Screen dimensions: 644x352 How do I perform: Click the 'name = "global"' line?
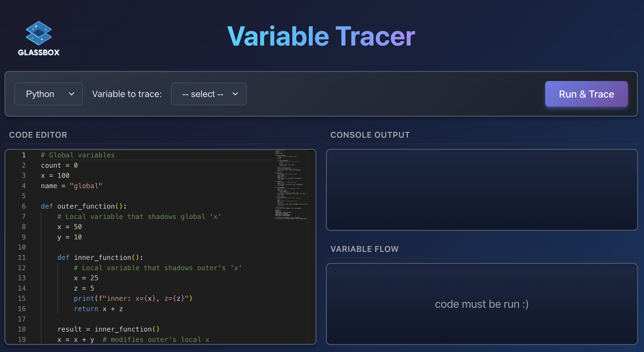pyautogui.click(x=71, y=186)
